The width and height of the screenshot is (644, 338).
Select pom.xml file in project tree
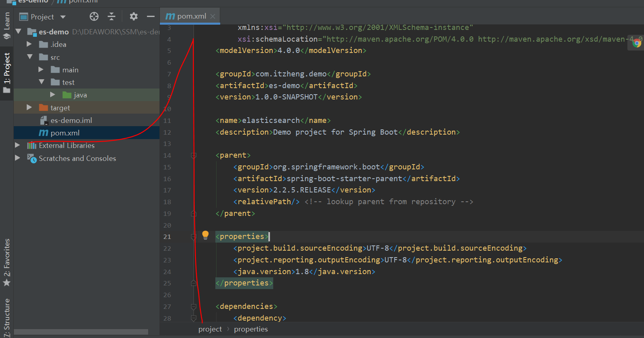pos(59,133)
